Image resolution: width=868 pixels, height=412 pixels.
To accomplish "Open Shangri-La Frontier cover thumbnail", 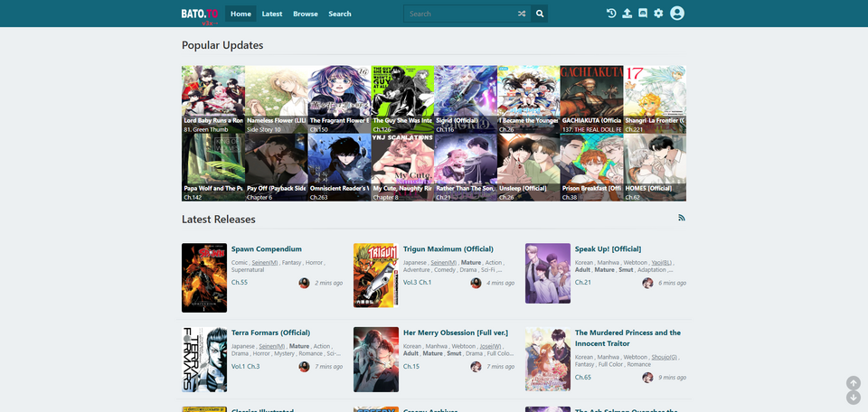I will 655,99.
